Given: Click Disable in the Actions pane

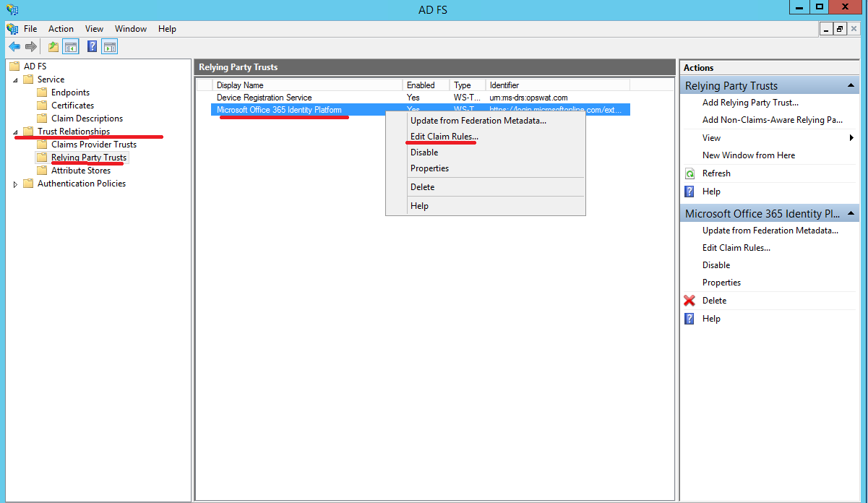Looking at the screenshot, I should (x=716, y=265).
